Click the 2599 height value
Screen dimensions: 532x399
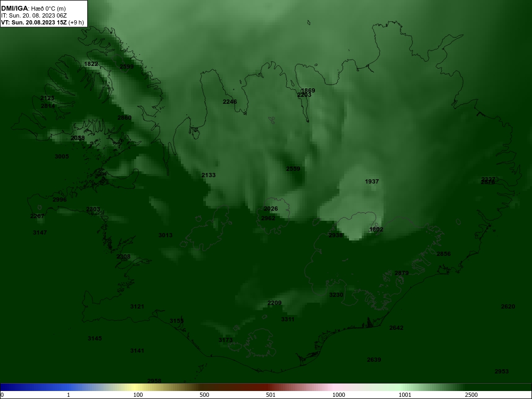point(127,67)
